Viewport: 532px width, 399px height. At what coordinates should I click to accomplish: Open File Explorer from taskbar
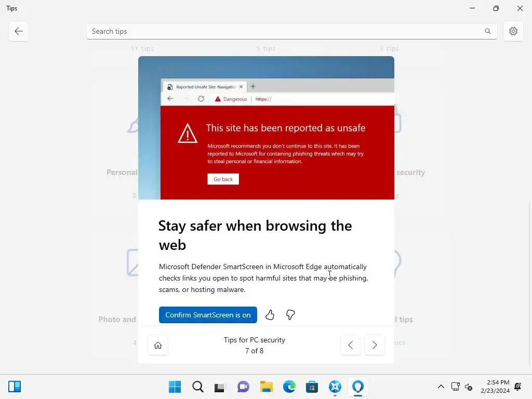(267, 387)
